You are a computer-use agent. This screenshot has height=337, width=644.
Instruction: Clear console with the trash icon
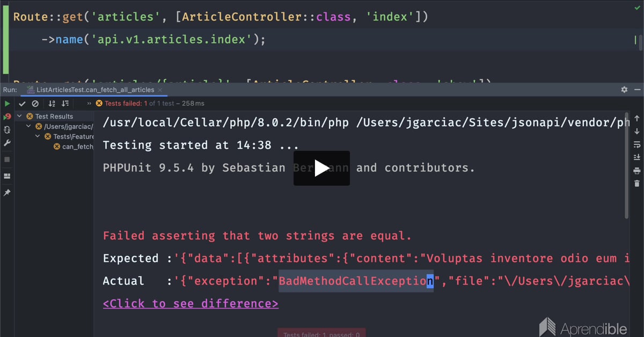[x=637, y=184]
